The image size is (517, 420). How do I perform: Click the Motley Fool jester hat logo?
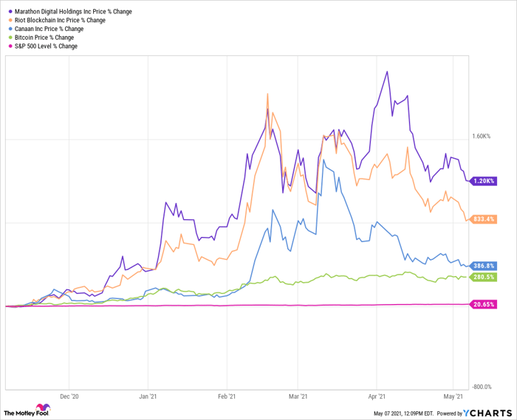(47, 408)
